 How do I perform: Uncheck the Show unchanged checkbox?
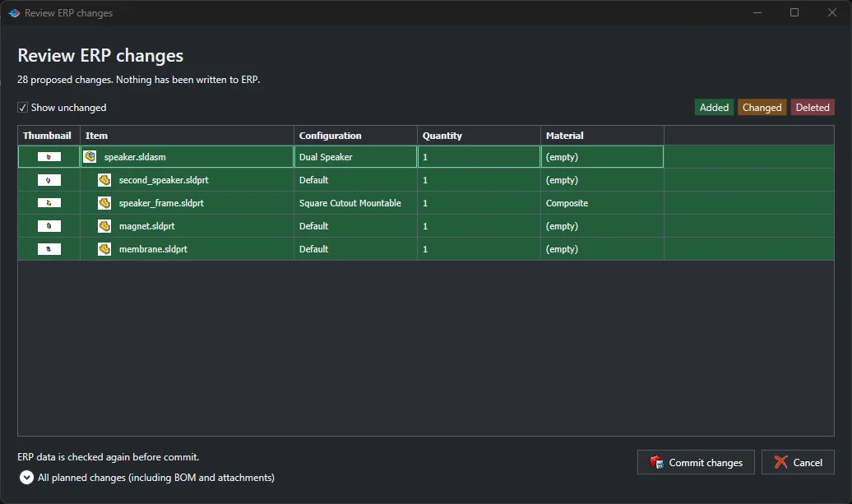point(22,108)
